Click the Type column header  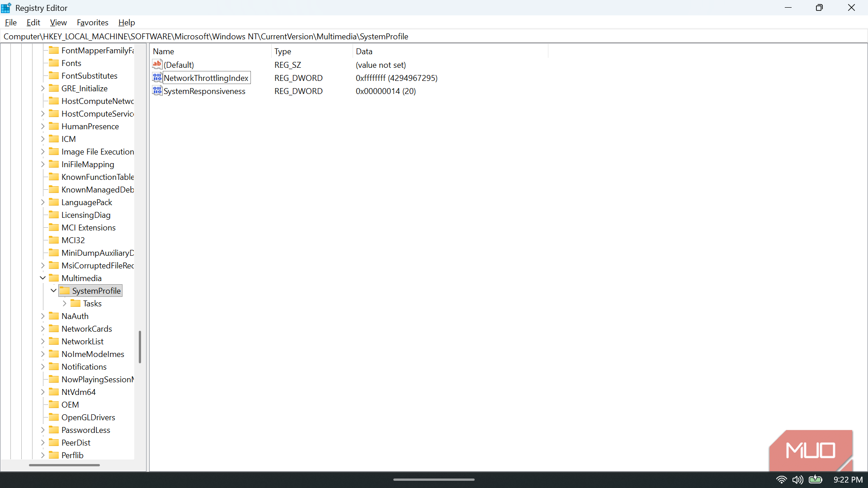tap(312, 52)
